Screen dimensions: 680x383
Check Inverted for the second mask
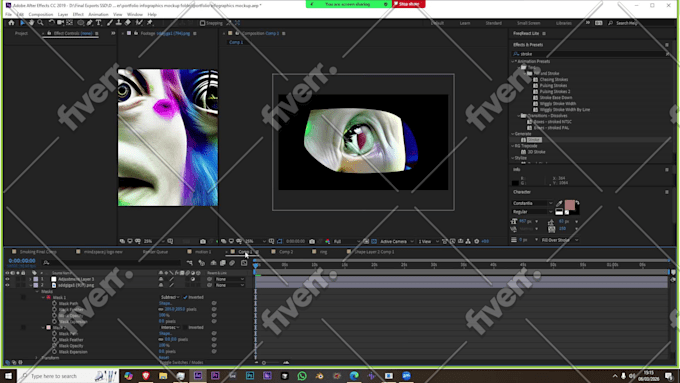(x=185, y=327)
